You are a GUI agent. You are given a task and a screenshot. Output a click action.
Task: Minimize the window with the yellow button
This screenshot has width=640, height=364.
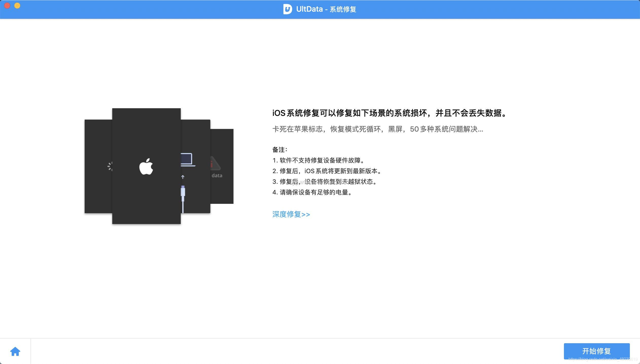(x=17, y=6)
